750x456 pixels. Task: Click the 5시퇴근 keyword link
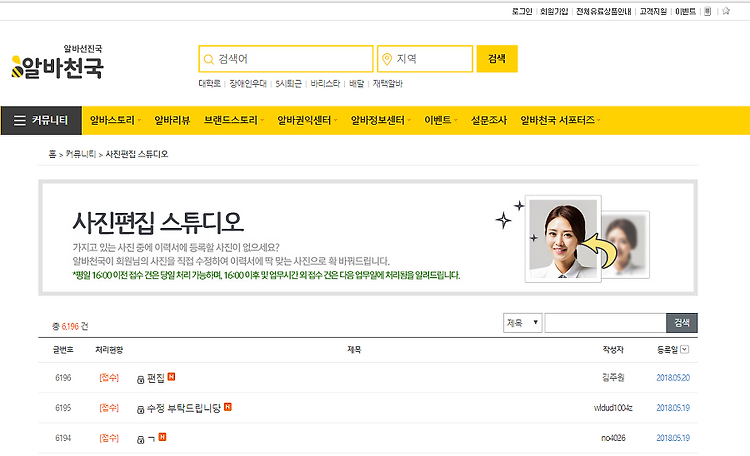point(288,84)
